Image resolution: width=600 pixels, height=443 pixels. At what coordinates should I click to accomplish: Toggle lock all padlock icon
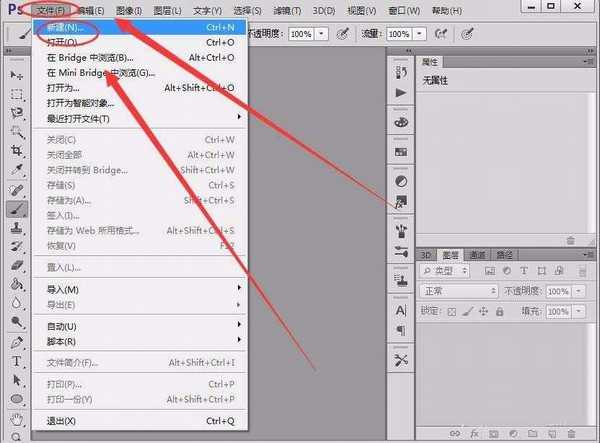click(x=498, y=311)
